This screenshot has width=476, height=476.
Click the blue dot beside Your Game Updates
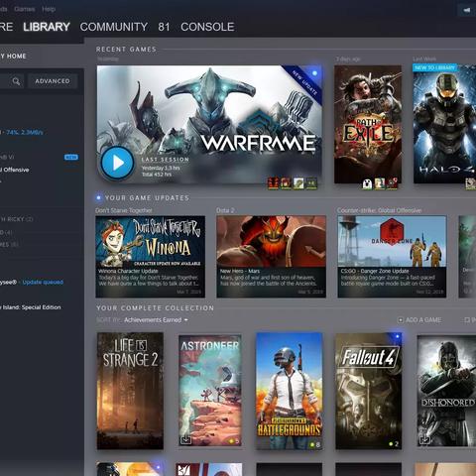click(98, 197)
